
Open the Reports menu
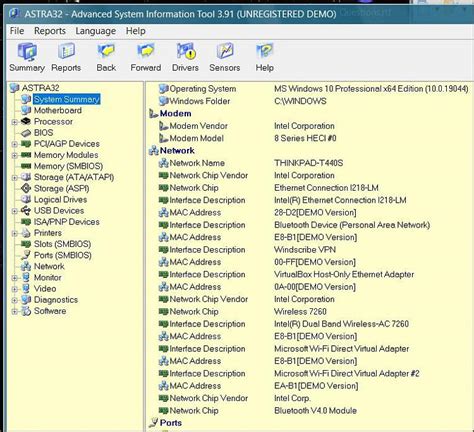pyautogui.click(x=50, y=31)
